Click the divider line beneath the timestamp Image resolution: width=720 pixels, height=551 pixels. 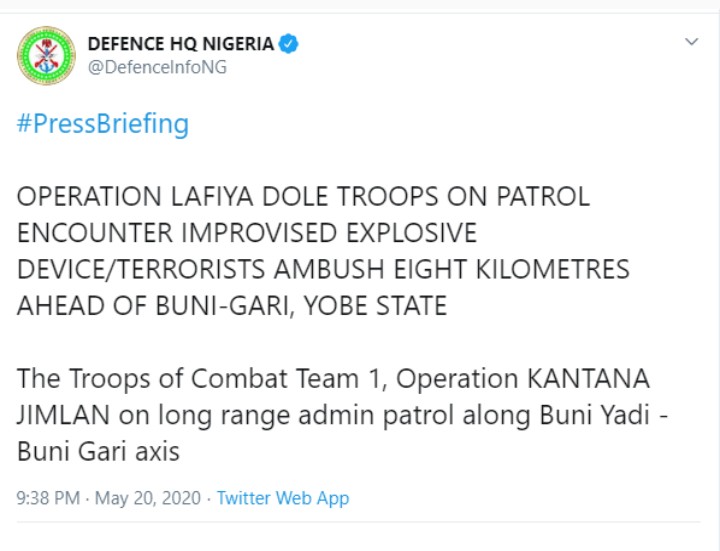tap(358, 522)
